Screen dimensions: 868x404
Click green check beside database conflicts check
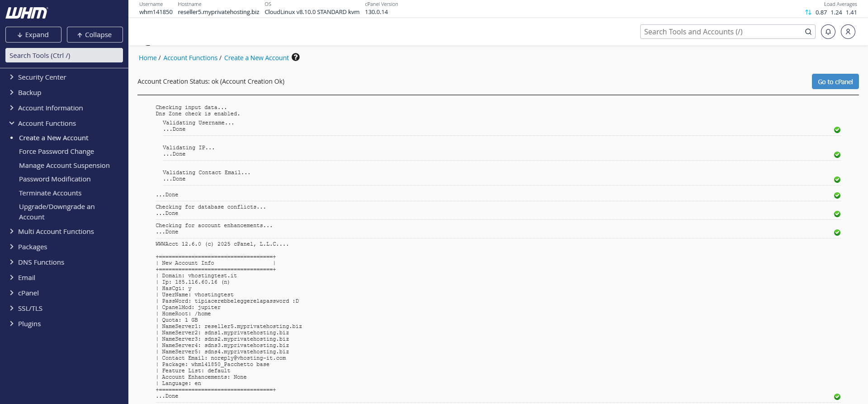point(837,214)
